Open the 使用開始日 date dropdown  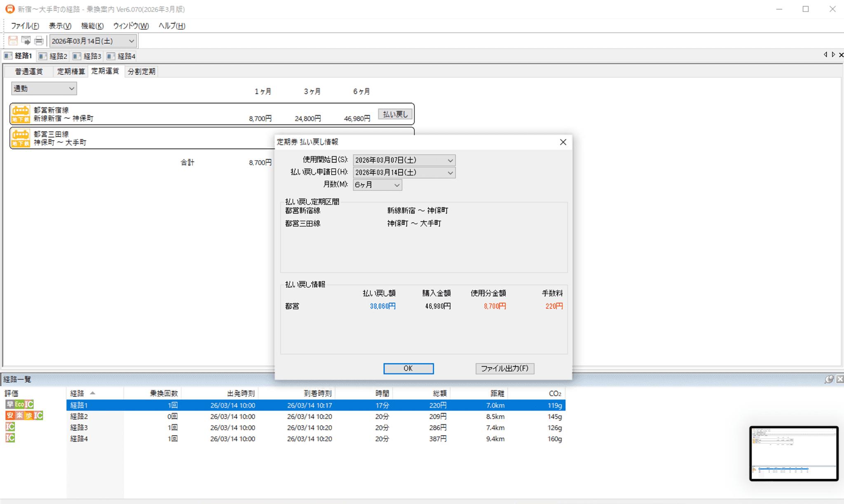(x=450, y=160)
